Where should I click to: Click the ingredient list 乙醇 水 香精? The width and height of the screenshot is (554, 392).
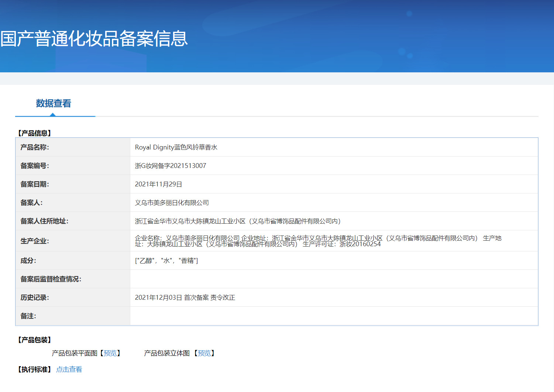166,261
